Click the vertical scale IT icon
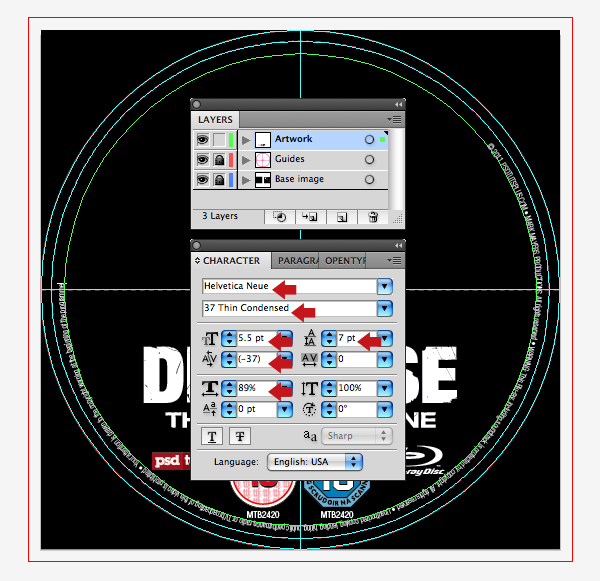This screenshot has width=600, height=581. coord(310,388)
